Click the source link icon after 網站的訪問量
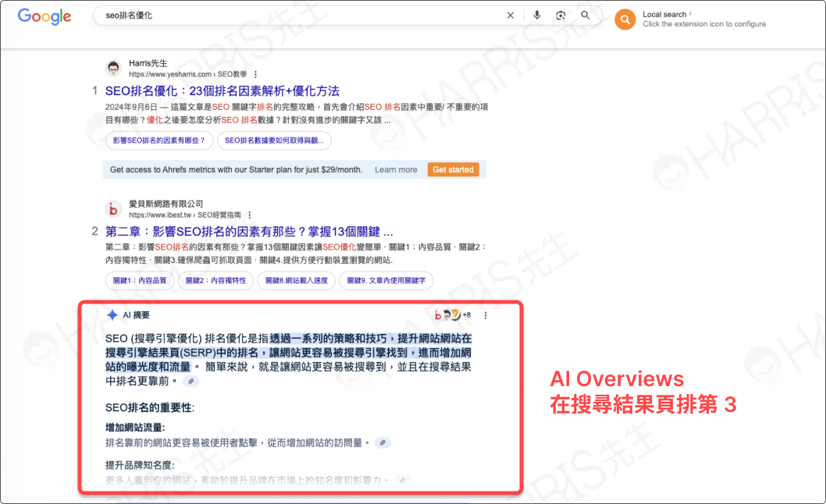The height and width of the screenshot is (504, 826). pyautogui.click(x=383, y=443)
